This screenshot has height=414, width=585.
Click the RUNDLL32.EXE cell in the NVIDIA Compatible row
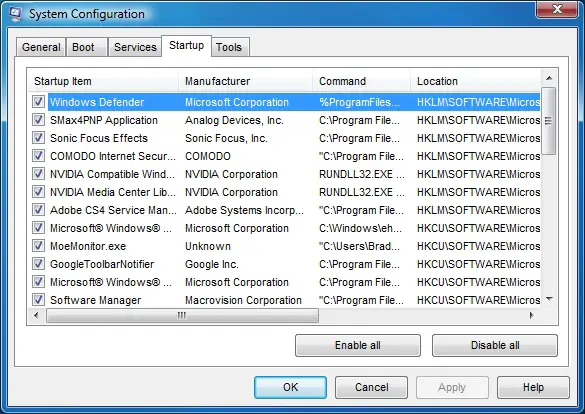tap(362, 174)
